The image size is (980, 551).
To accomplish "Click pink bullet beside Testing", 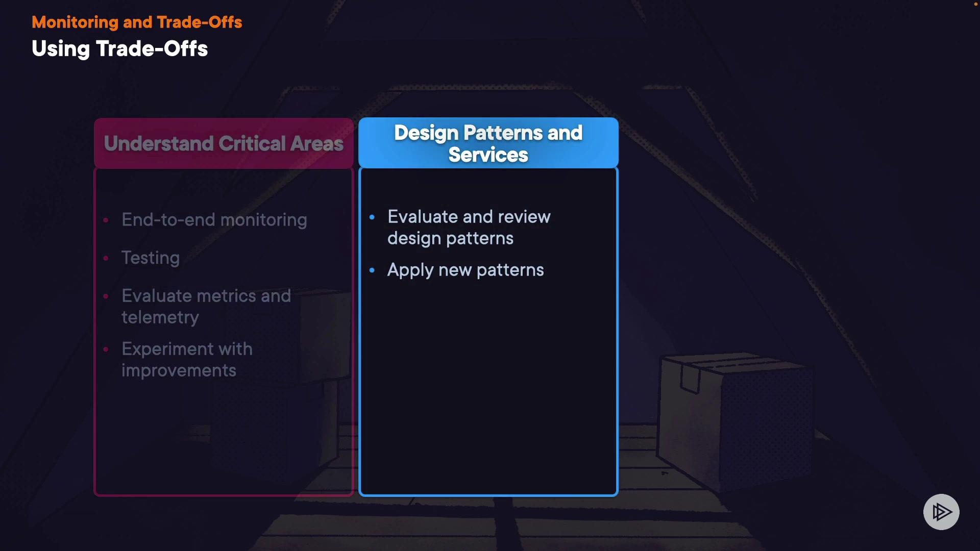I will point(106,258).
